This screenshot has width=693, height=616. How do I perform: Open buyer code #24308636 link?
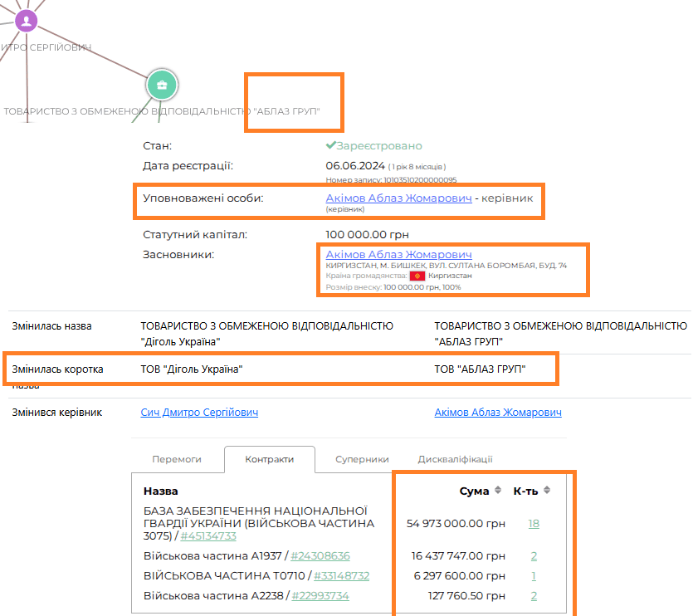click(x=320, y=556)
